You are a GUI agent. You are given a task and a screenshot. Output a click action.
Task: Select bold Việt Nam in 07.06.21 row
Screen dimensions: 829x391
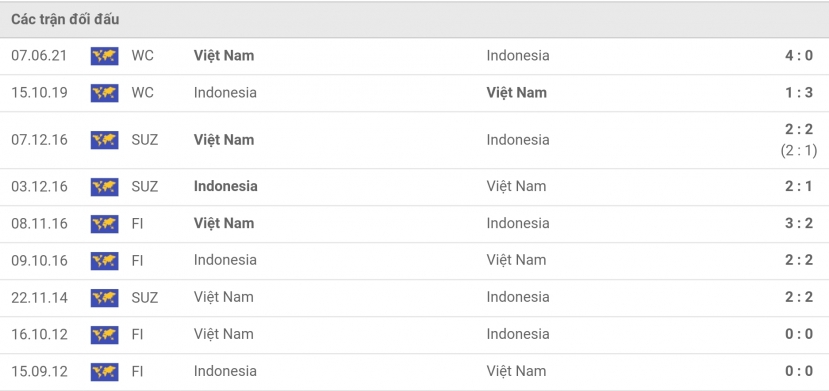point(224,55)
